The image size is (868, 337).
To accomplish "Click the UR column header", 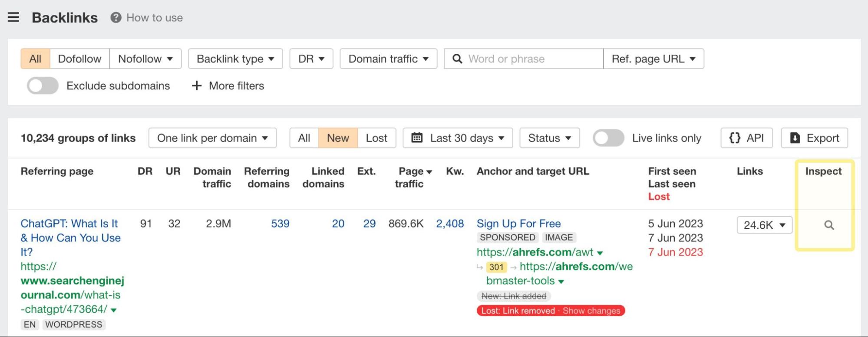I will tap(173, 171).
